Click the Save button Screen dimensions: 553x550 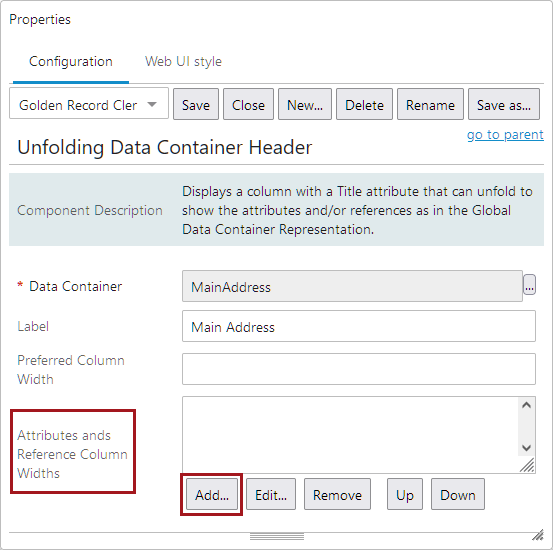(196, 104)
